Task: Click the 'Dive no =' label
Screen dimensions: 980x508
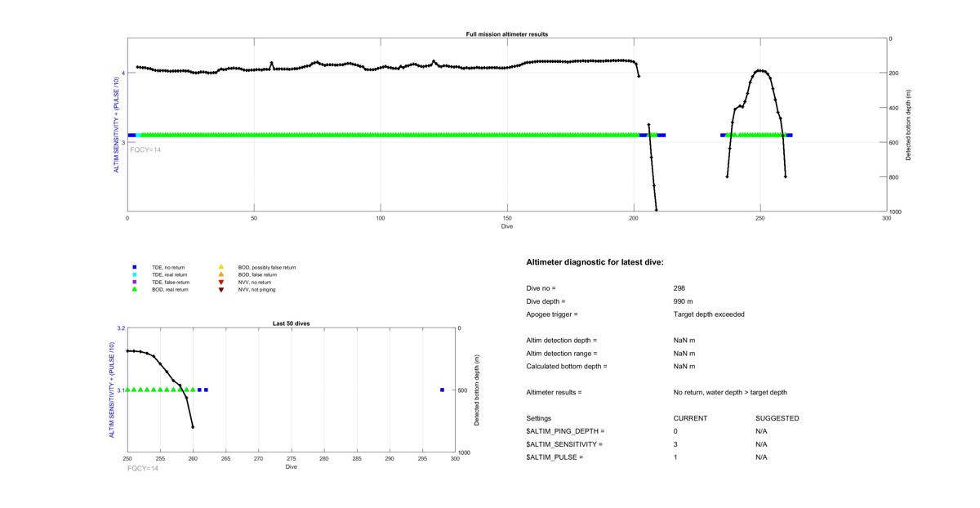Action: tap(541, 288)
